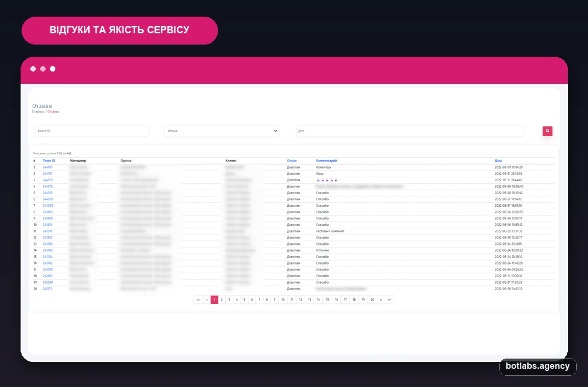Go to next page with » button
This screenshot has height=387, width=588.
(x=381, y=299)
